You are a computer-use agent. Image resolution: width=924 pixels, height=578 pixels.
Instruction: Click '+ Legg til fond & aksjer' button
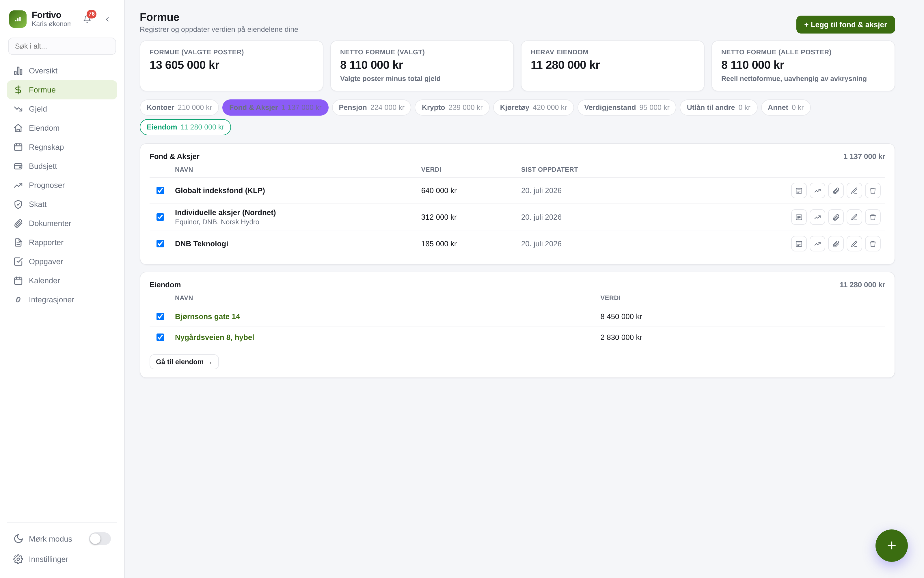845,25
